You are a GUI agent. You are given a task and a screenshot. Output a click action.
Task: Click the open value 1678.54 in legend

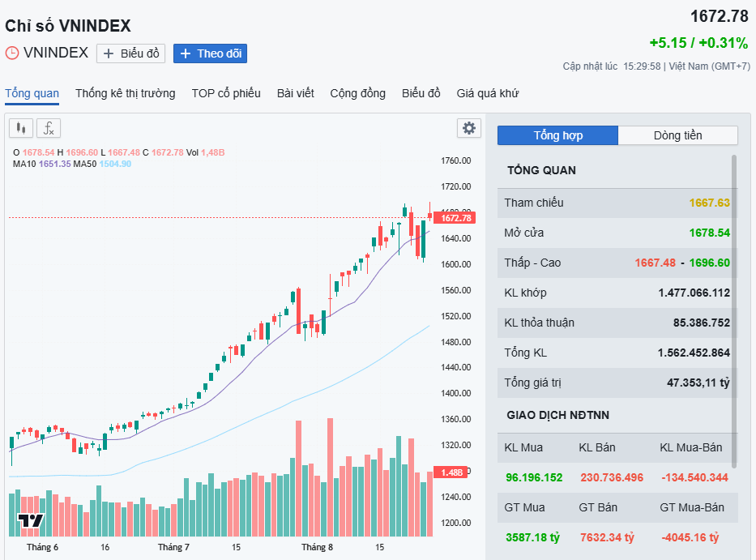tap(39, 152)
